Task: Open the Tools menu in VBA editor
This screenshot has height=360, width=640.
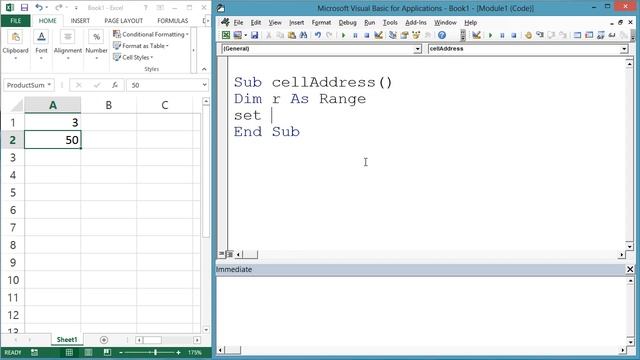Action: [x=390, y=23]
